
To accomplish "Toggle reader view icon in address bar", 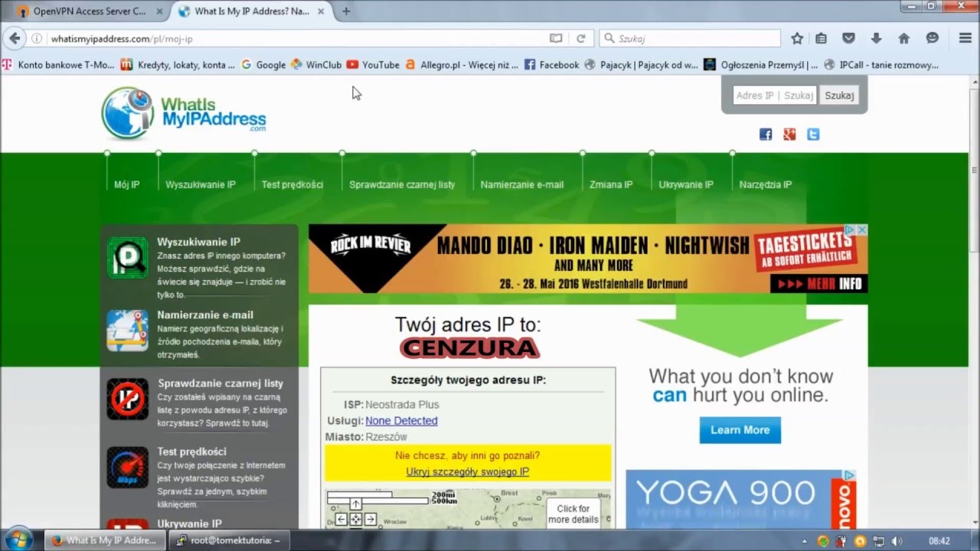I will click(x=556, y=38).
